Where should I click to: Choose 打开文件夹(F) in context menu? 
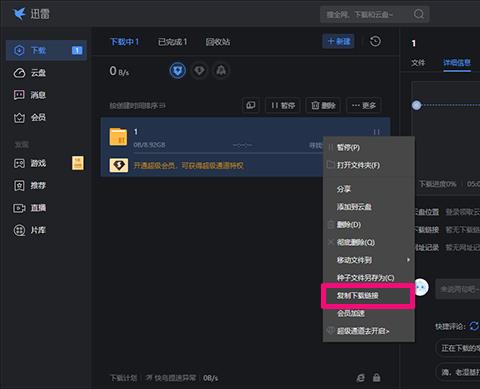[369, 165]
